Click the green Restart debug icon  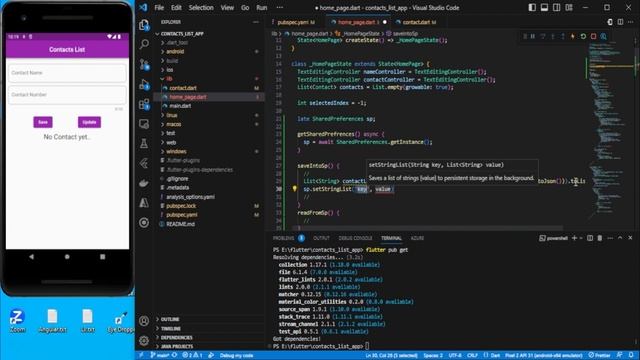pyautogui.click(x=583, y=36)
